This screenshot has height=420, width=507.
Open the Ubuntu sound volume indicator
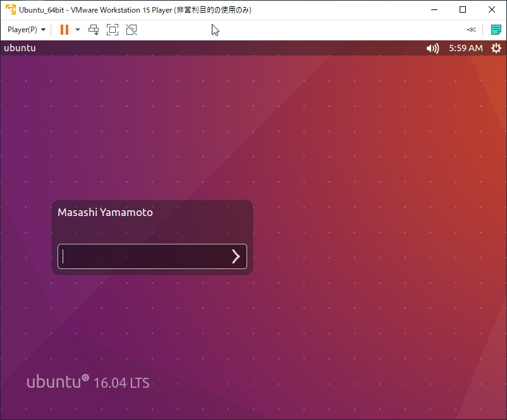click(x=432, y=49)
